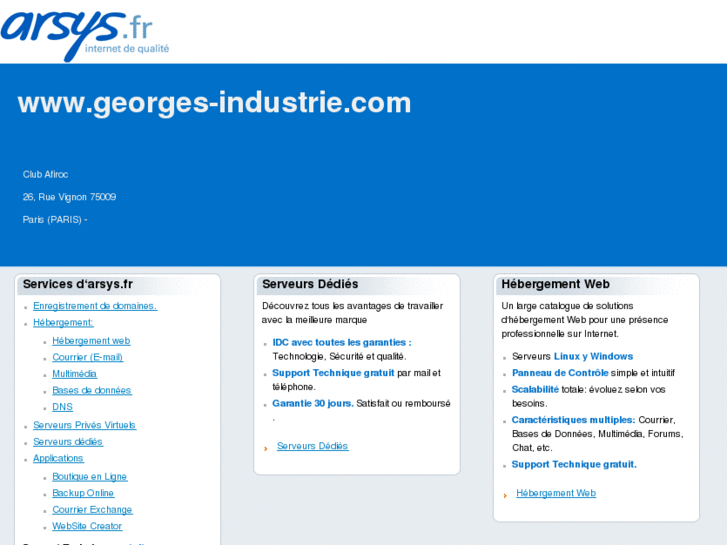This screenshot has width=727, height=545.
Task: Click Serveurs Dédiés panel heading
Action: (x=310, y=284)
